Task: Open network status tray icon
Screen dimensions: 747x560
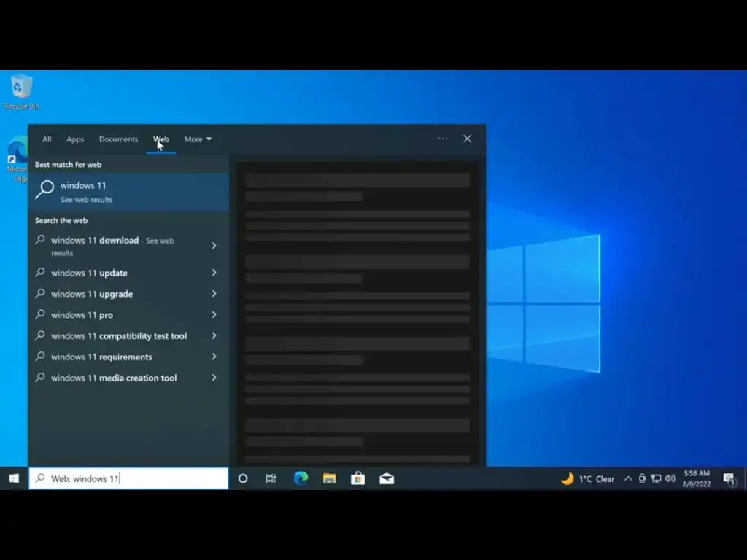Action: 656,478
